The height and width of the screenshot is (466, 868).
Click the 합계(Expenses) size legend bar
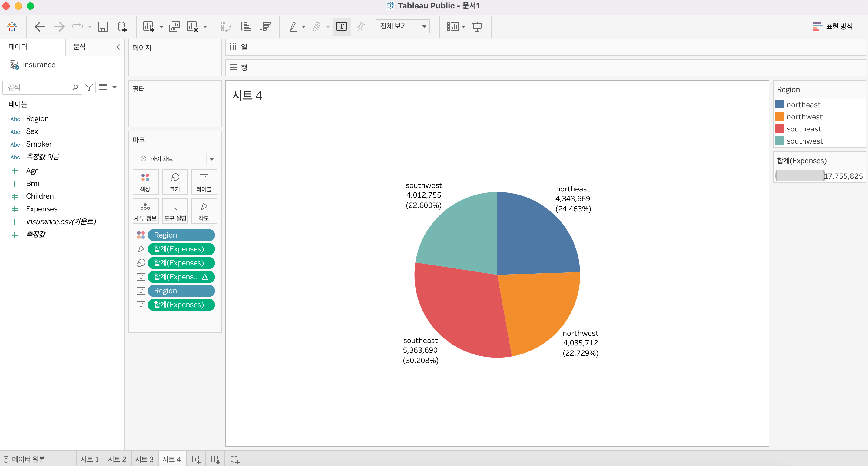click(800, 176)
